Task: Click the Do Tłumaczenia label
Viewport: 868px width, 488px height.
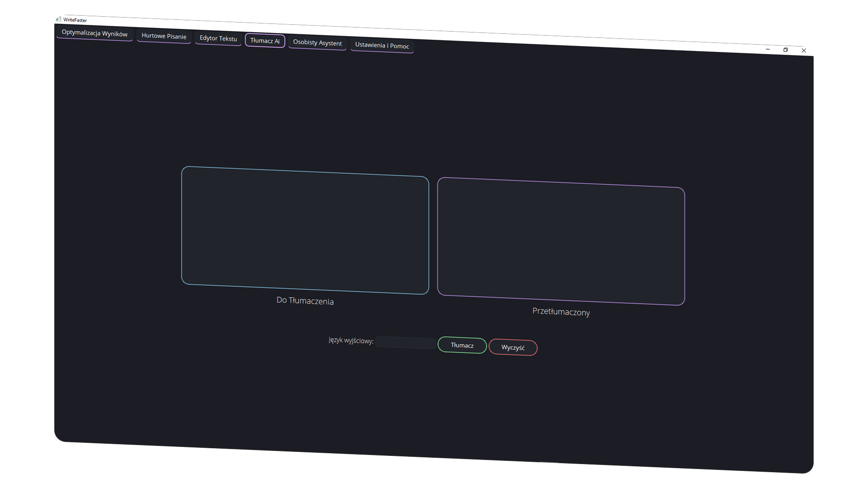Action: 305,301
